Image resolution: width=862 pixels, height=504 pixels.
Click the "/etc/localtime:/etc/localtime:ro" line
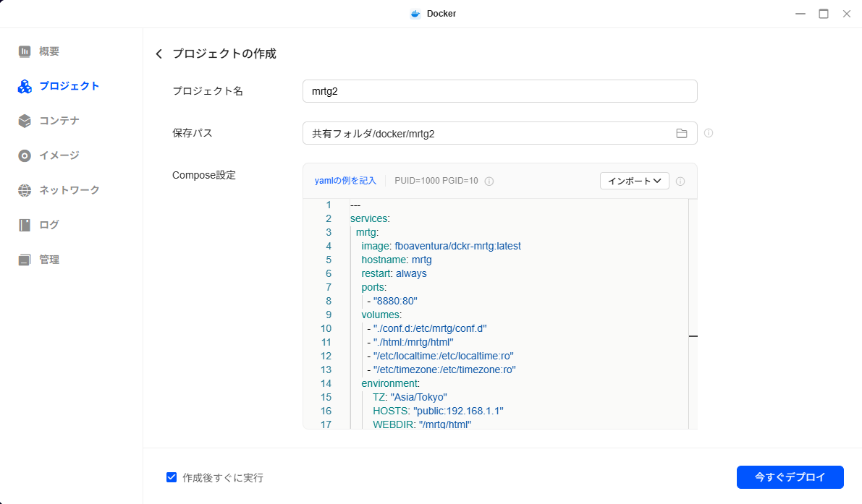pos(440,356)
